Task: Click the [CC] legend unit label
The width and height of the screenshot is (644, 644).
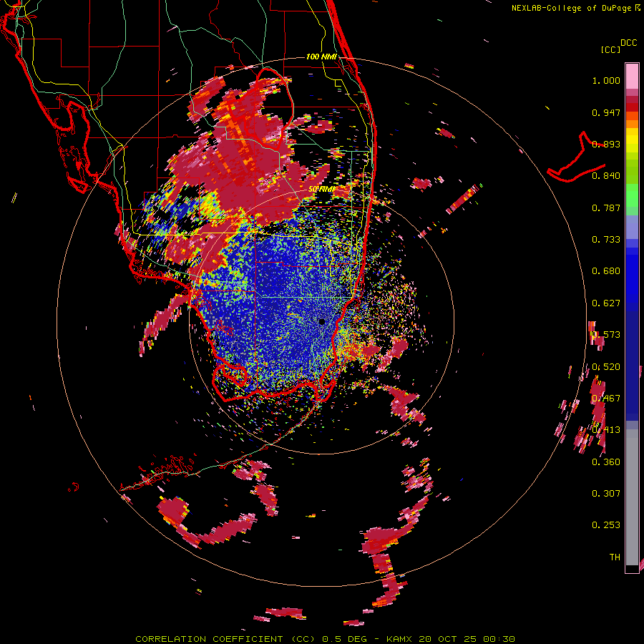Action: tap(611, 49)
